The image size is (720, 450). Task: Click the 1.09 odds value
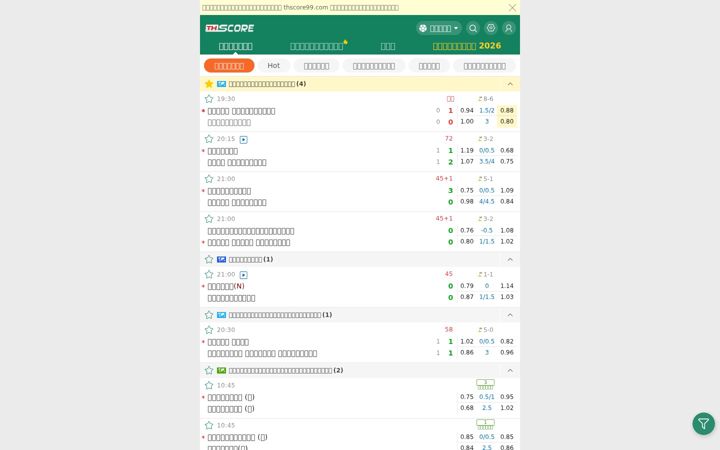(507, 190)
